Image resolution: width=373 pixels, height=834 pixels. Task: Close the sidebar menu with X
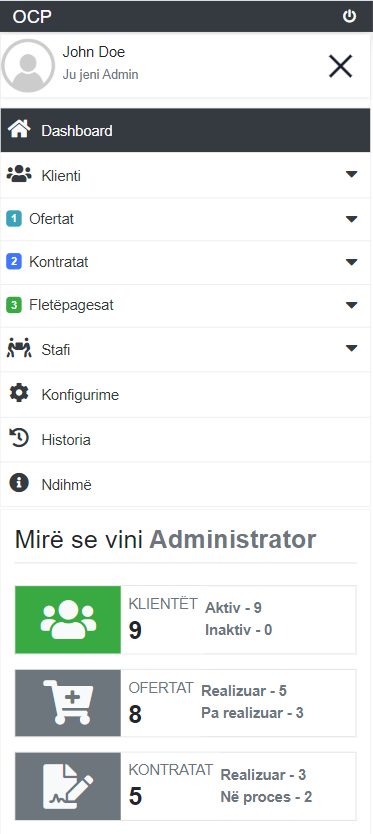pos(341,66)
